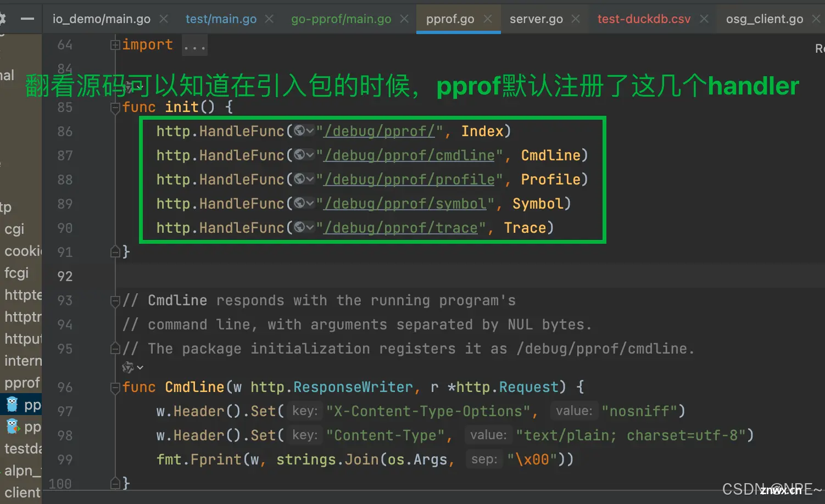
Task: Click the AI assistant icon above Cmdline func
Action: click(128, 367)
